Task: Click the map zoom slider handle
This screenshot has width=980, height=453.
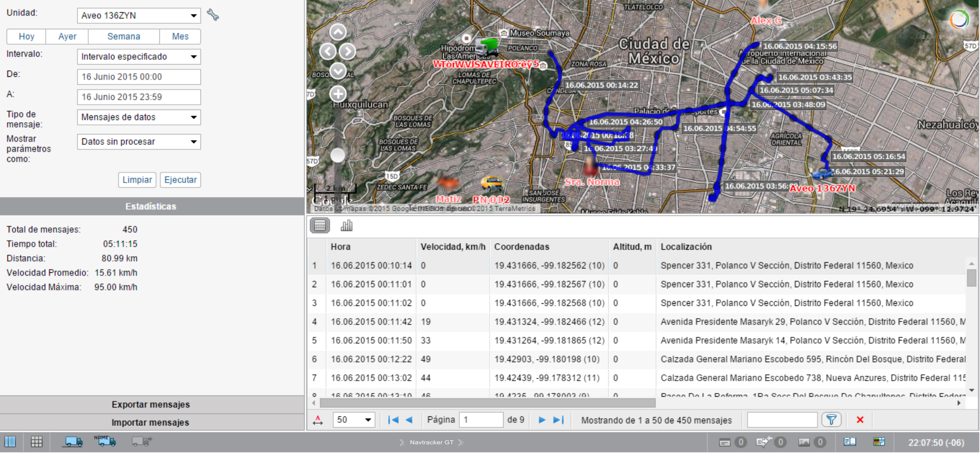Action: click(x=338, y=155)
